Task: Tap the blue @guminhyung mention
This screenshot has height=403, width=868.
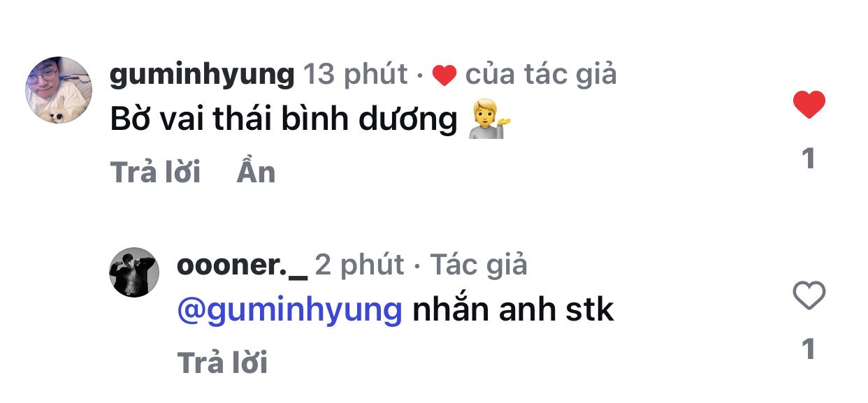Action: (x=290, y=310)
